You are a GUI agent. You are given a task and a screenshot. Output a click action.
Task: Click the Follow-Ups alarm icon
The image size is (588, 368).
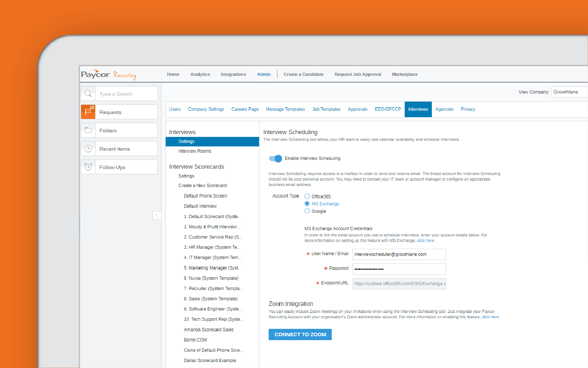(x=88, y=167)
